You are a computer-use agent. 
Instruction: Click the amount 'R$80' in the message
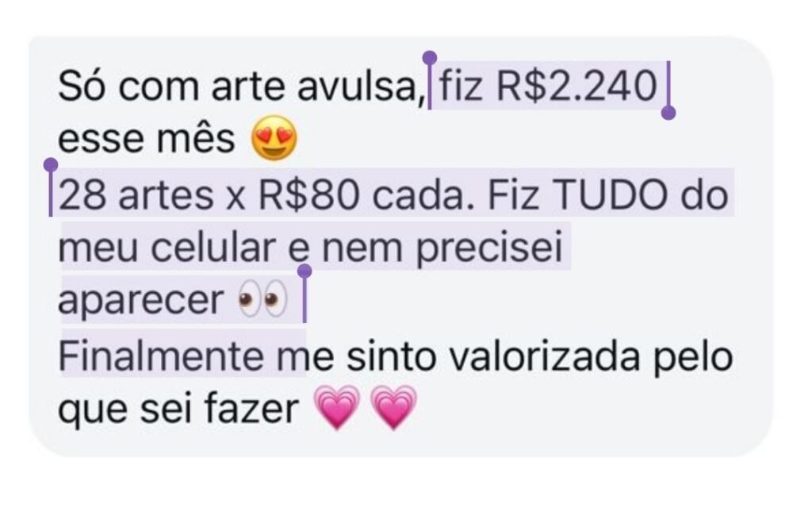(308, 195)
